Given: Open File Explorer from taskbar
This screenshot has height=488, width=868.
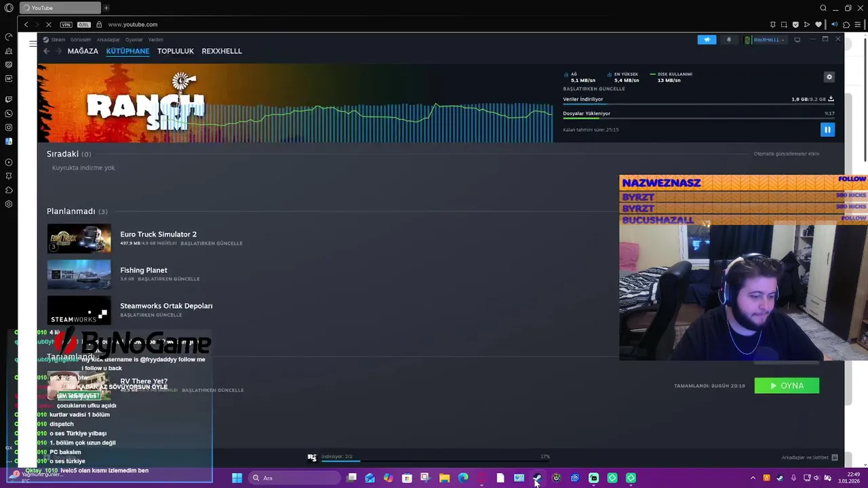Looking at the screenshot, I should click(444, 478).
